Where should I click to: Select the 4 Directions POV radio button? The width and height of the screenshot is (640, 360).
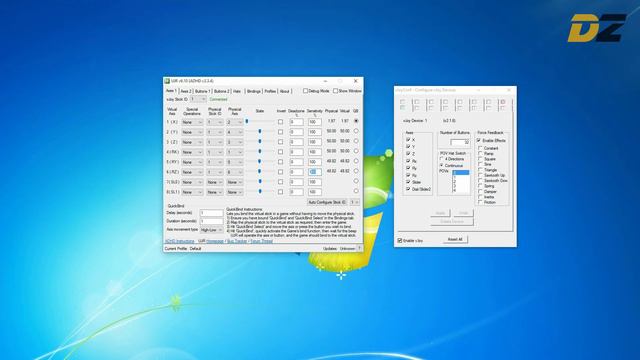point(442,159)
